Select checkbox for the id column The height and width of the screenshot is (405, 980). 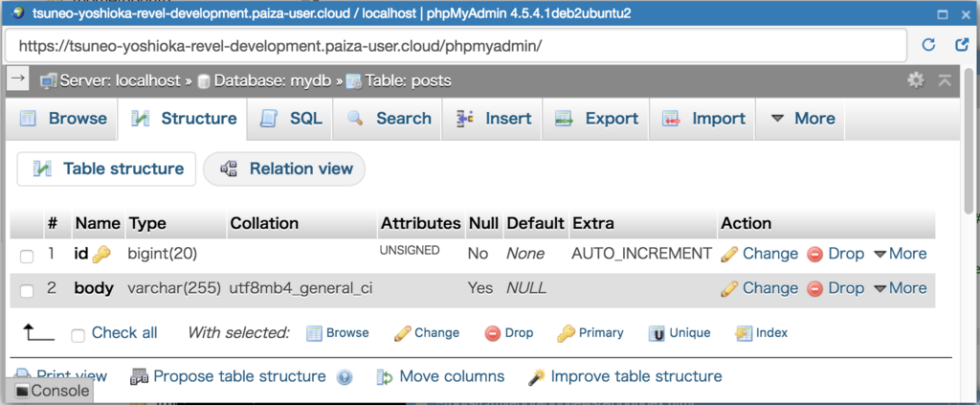click(27, 257)
